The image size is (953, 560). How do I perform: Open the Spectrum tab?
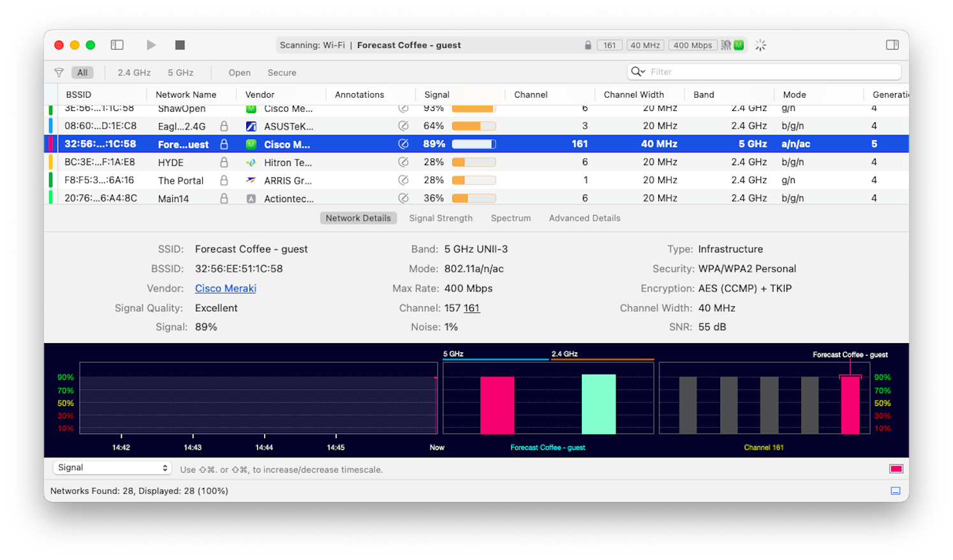click(x=510, y=218)
